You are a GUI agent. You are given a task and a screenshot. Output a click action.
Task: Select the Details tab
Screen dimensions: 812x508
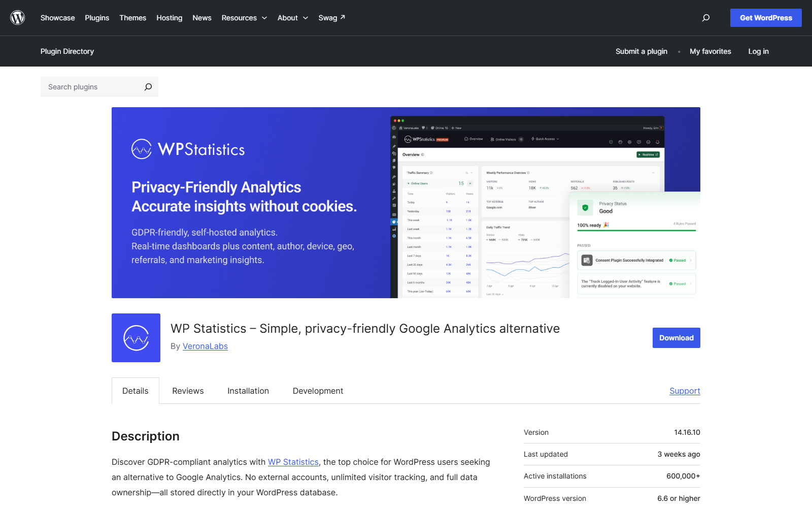(x=136, y=391)
